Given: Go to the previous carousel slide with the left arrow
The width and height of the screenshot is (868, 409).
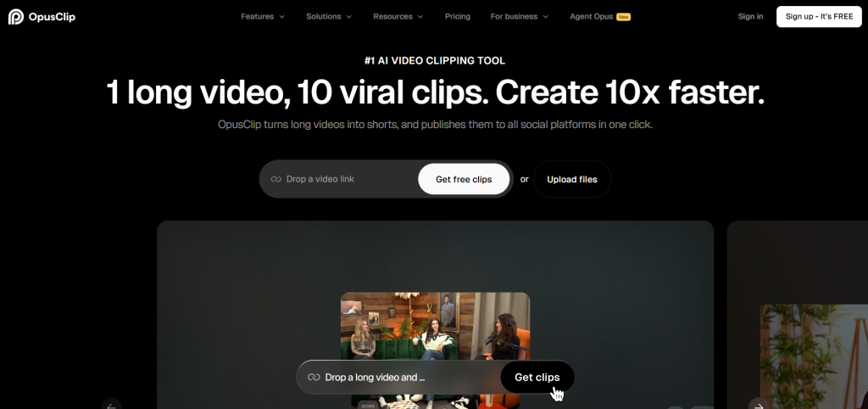Looking at the screenshot, I should 111,405.
